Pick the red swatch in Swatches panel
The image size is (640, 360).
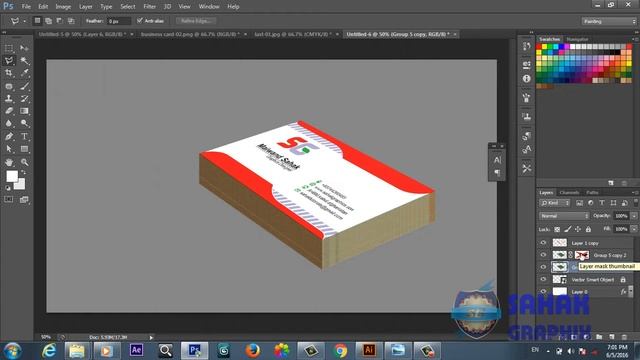click(539, 47)
